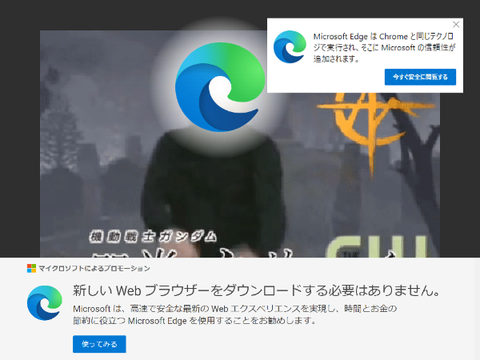Click the banner description mentioning Microsoft Edge を使用
Viewport: 480px width, 360px height.
tap(235, 315)
